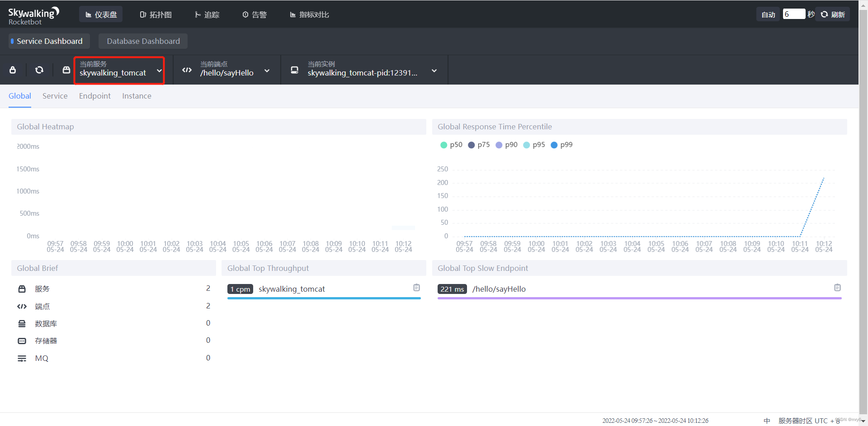Open the 指标对比 metrics comparison page
This screenshot has height=426, width=868.
coord(309,14)
